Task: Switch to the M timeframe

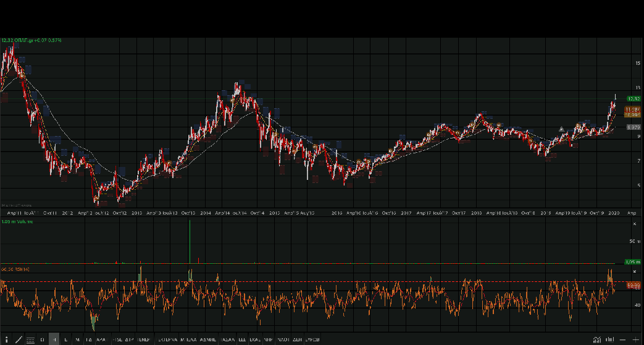Action: coord(77,339)
